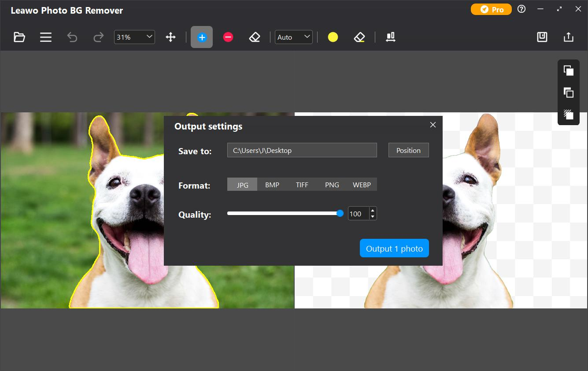Select WEBP output format
Image resolution: width=588 pixels, height=371 pixels.
[362, 185]
